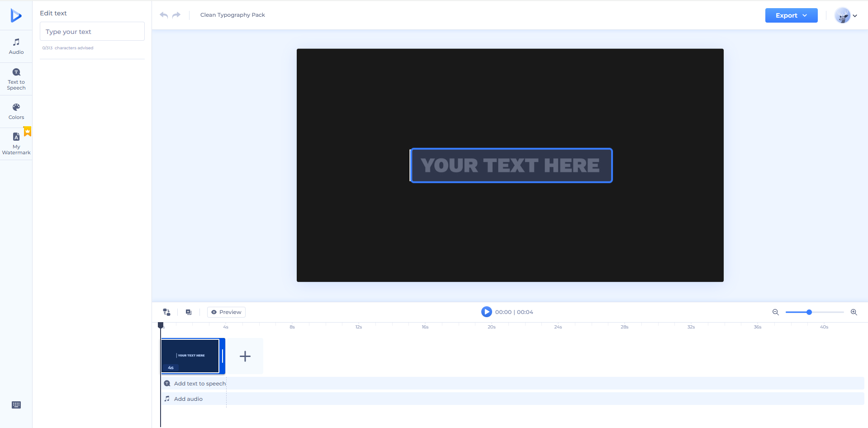Viewport: 868px width, 428px height.
Task: Zoom out the timeline with the magnifier icon
Action: click(775, 312)
